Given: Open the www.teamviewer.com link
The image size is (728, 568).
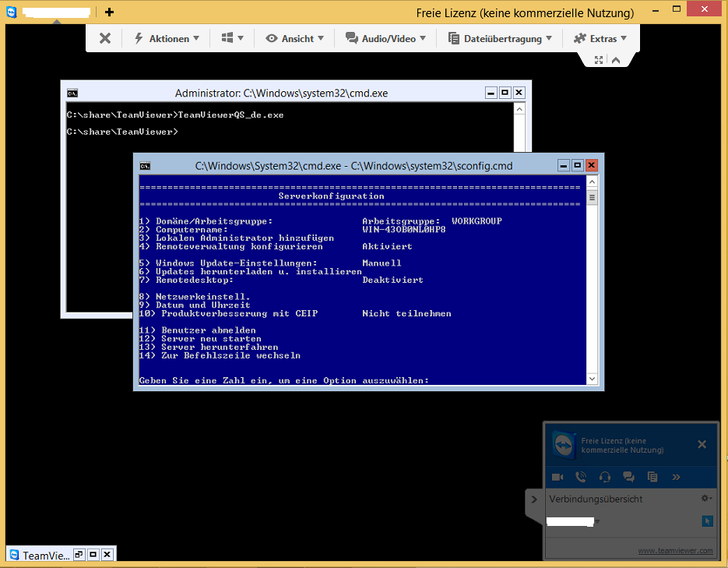Looking at the screenshot, I should [x=675, y=551].
